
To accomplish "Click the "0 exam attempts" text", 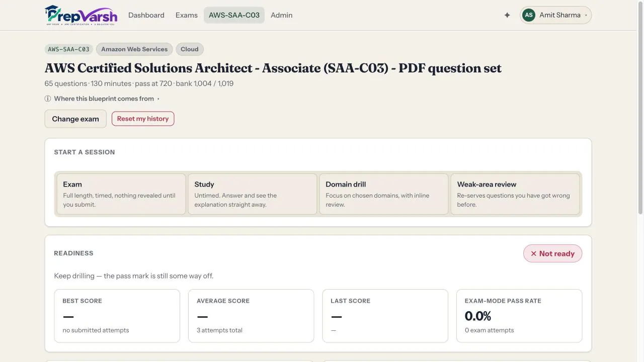I will (490, 330).
